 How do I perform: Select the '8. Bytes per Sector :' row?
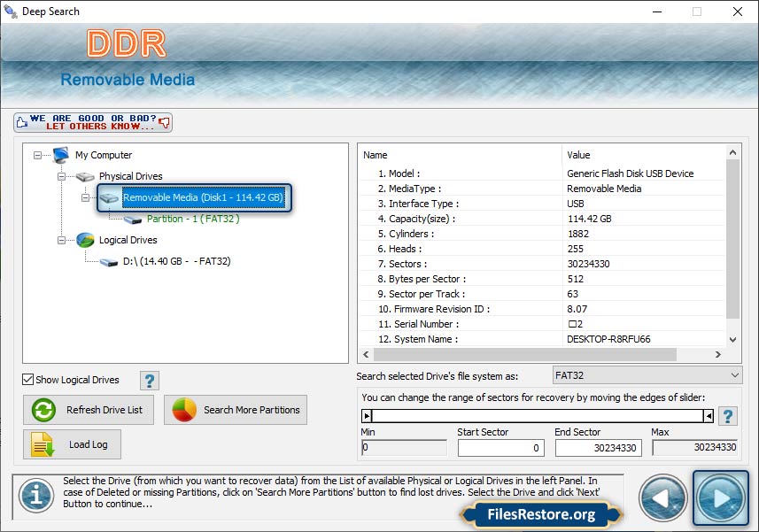pos(542,279)
